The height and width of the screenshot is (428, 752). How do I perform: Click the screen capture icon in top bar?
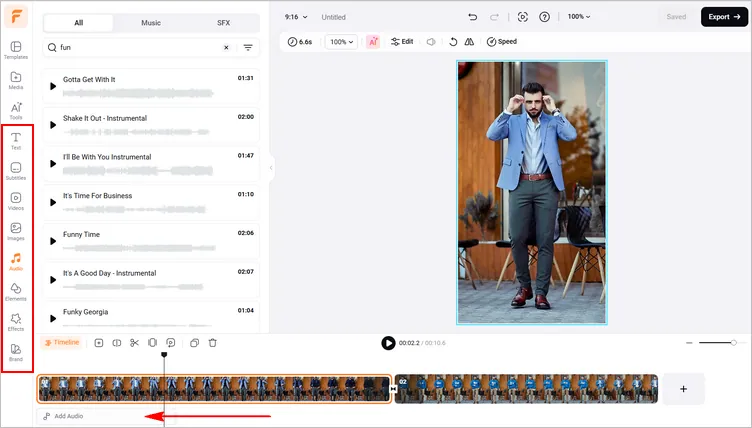pyautogui.click(x=523, y=17)
